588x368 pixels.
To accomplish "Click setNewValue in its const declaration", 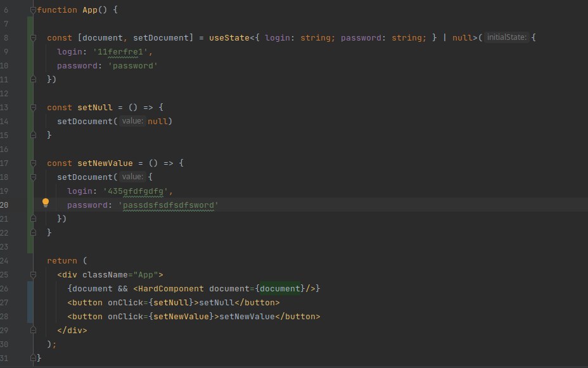I will pyautogui.click(x=105, y=163).
